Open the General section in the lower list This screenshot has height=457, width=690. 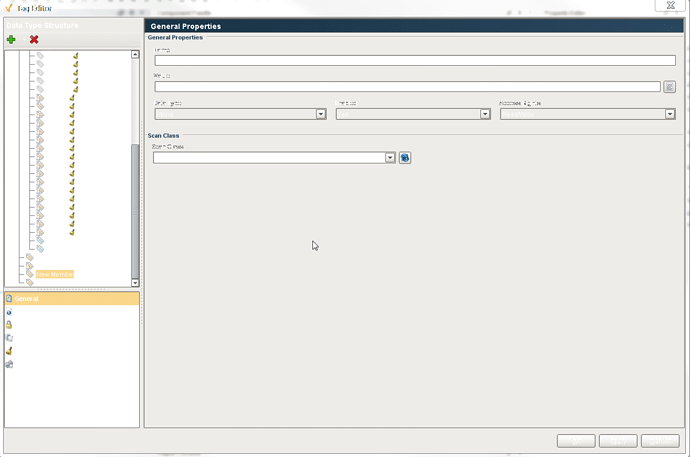72,299
